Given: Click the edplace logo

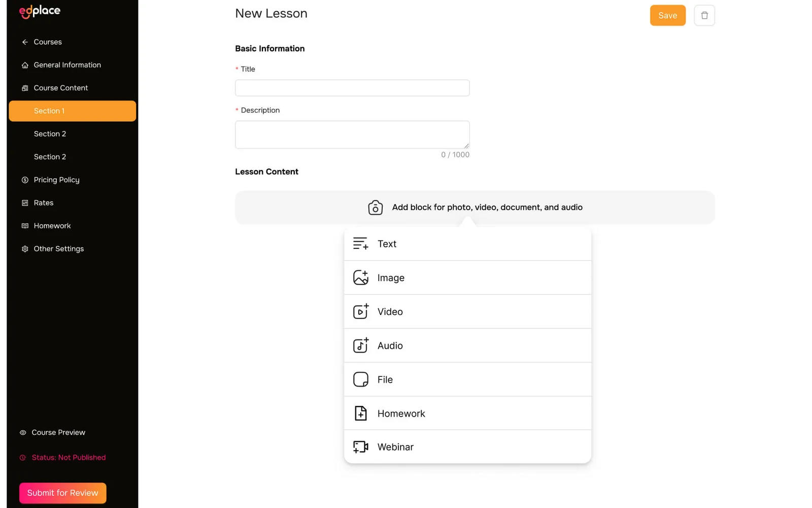Looking at the screenshot, I should coord(40,11).
